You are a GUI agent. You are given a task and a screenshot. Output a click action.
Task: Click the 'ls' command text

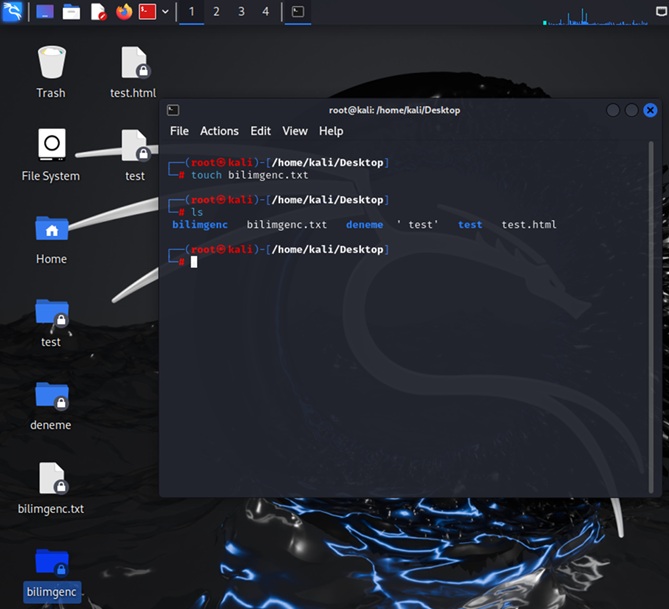pos(197,212)
